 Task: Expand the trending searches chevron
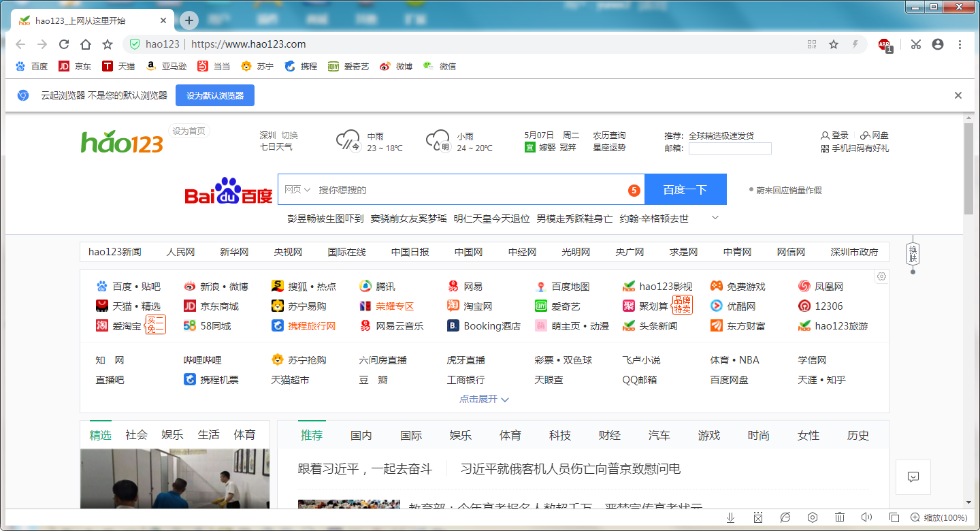(x=715, y=217)
